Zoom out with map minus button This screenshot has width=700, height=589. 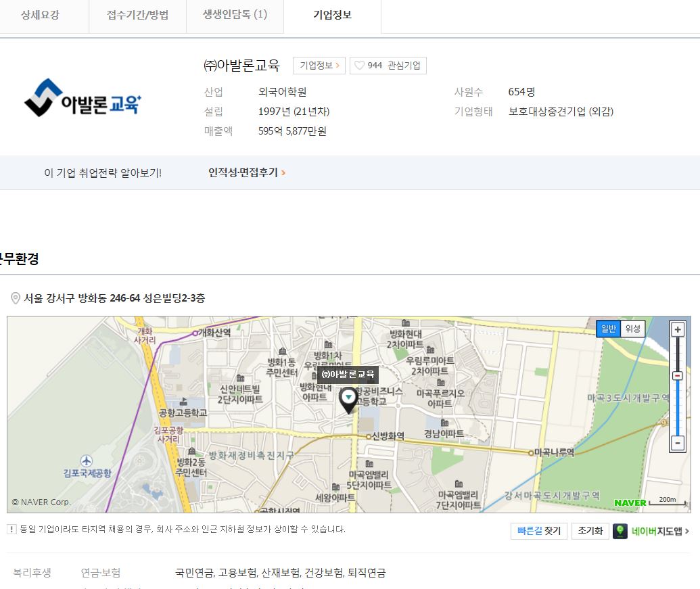pos(678,443)
